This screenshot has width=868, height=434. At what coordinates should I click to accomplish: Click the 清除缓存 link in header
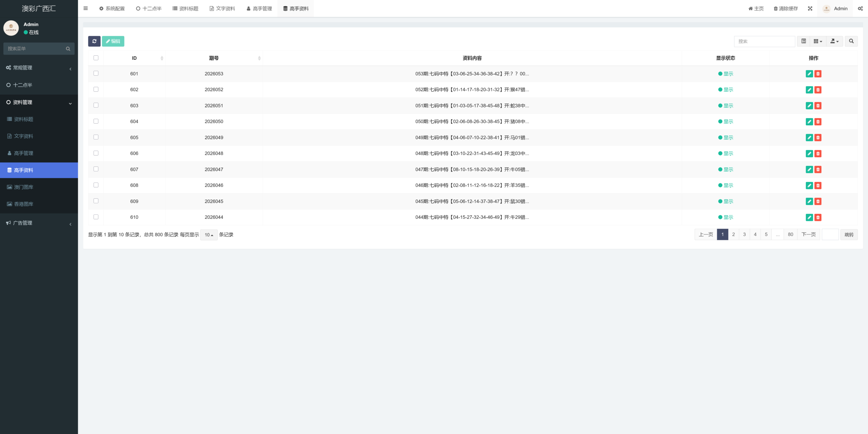coord(786,8)
